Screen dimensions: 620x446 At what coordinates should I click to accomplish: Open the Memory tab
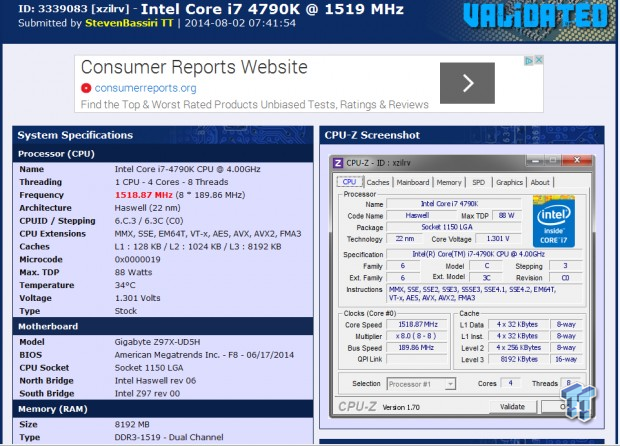pyautogui.click(x=449, y=182)
